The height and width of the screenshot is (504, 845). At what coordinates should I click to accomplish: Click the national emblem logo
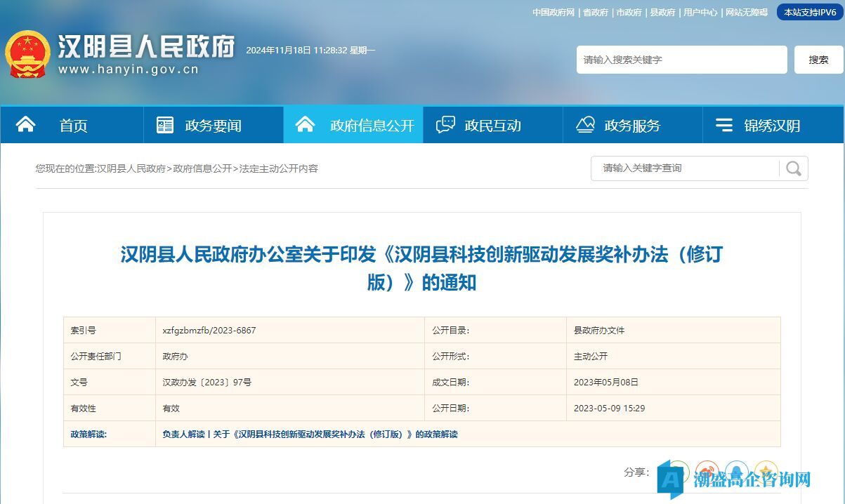(x=28, y=54)
